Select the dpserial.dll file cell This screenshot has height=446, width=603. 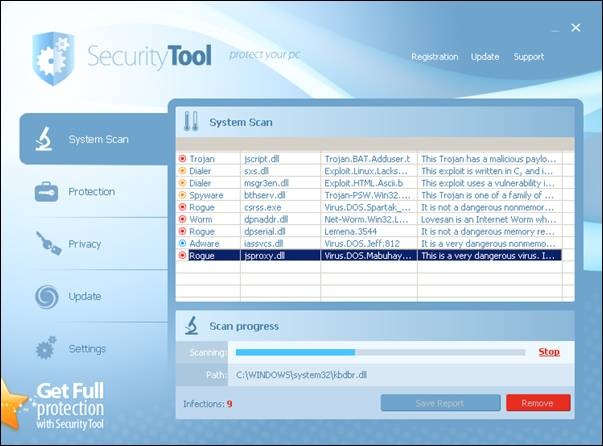coord(280,231)
